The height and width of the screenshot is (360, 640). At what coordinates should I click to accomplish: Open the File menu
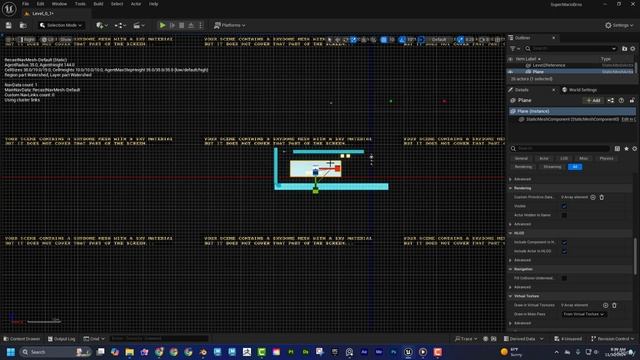pyautogui.click(x=25, y=4)
